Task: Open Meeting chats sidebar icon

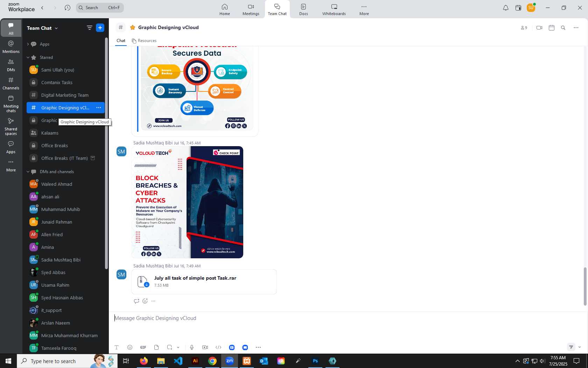Action: [11, 103]
